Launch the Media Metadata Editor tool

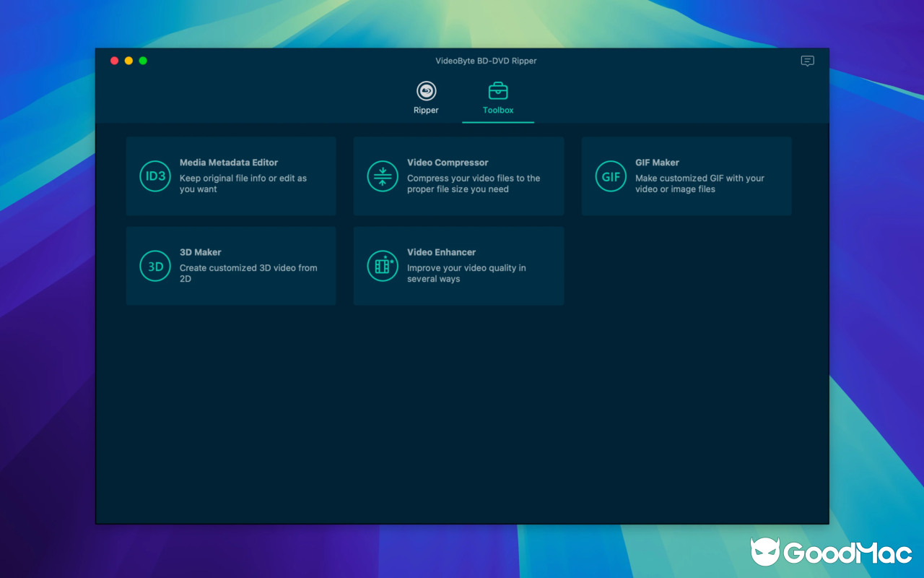click(x=231, y=176)
